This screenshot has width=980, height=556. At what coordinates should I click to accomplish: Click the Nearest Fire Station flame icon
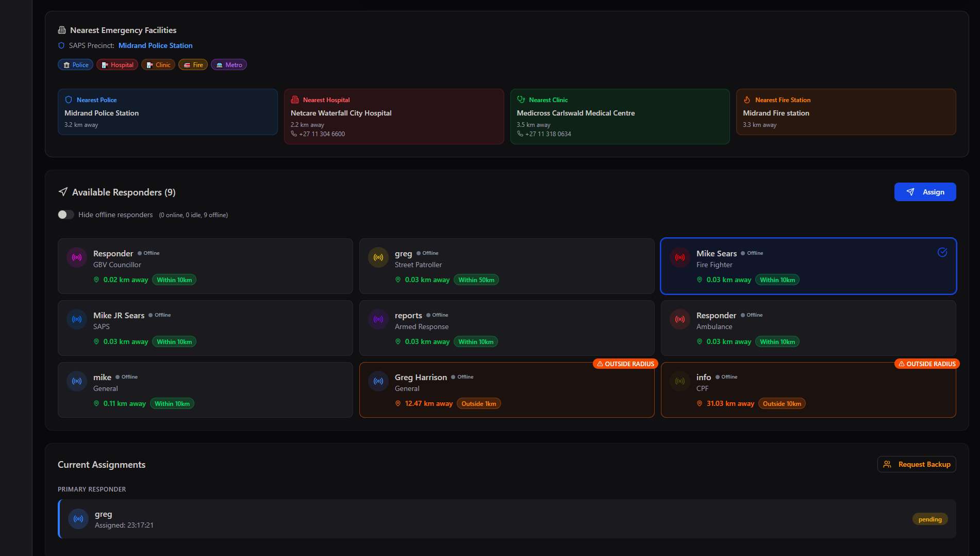point(747,100)
